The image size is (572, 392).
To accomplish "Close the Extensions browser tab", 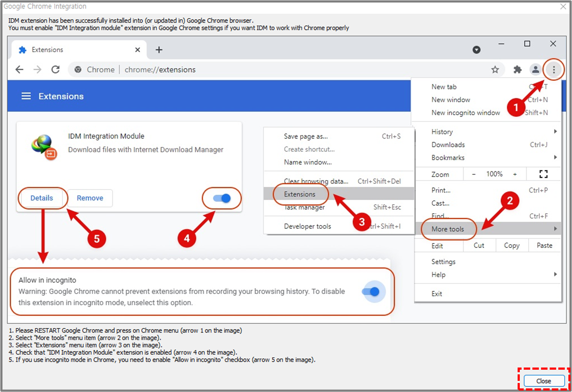I will point(138,50).
